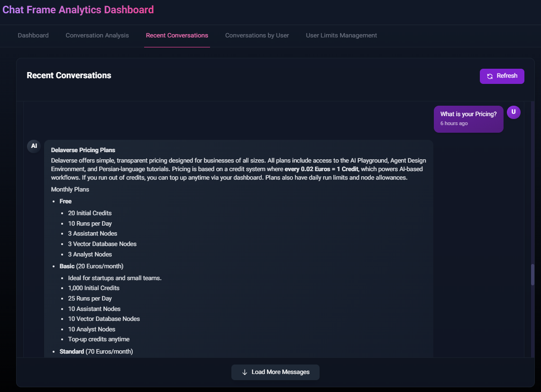The height and width of the screenshot is (392, 541).
Task: Click the Chat Frame Analytics Dashboard title
Action: click(78, 10)
